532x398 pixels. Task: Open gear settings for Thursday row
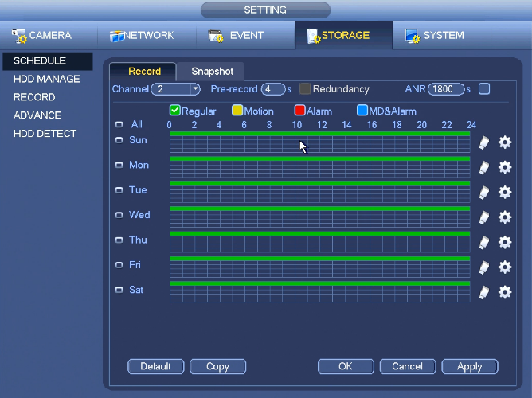tap(504, 242)
